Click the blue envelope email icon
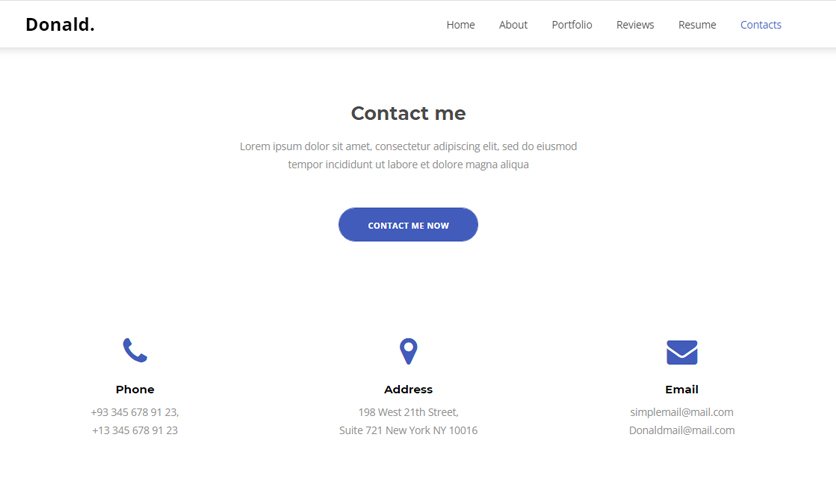Image resolution: width=836 pixels, height=484 pixels. [682, 352]
